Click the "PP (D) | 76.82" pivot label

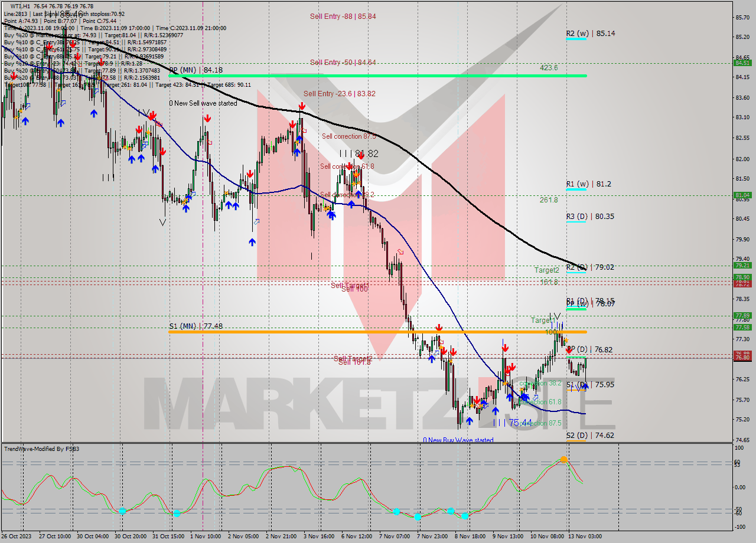[x=590, y=350]
